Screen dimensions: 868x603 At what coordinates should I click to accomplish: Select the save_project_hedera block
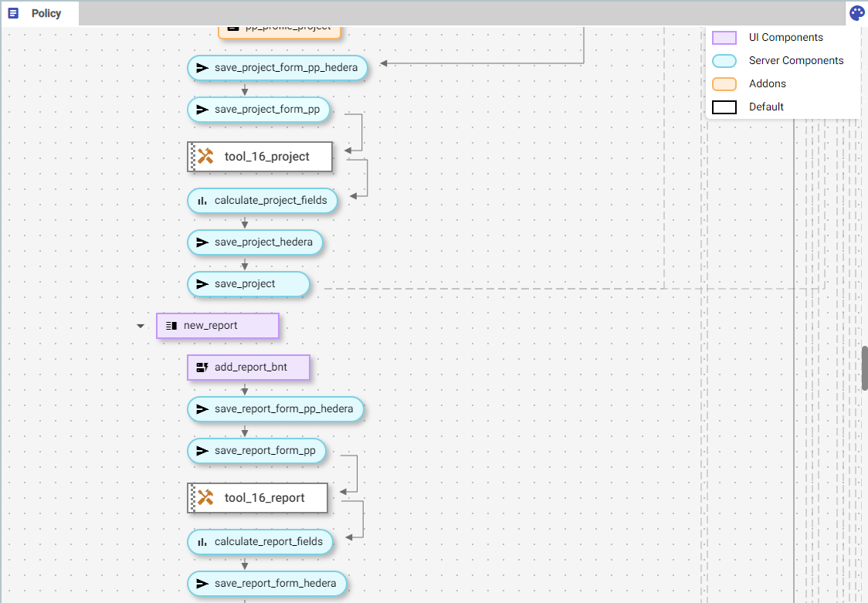263,242
